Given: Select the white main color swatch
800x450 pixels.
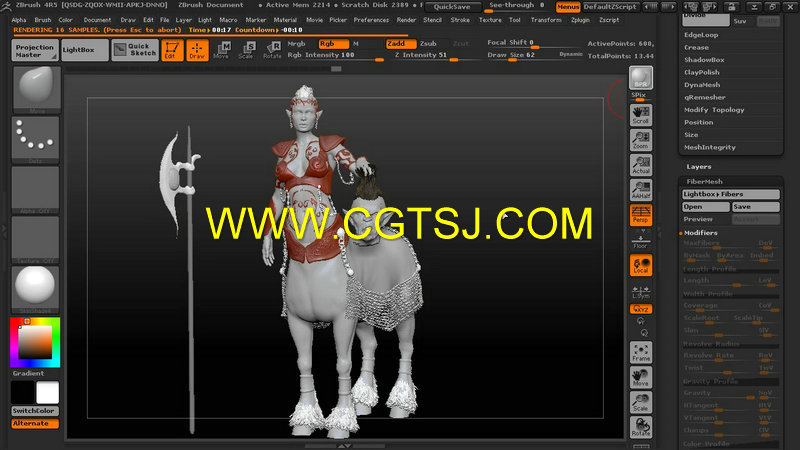Looking at the screenshot, I should point(47,393).
